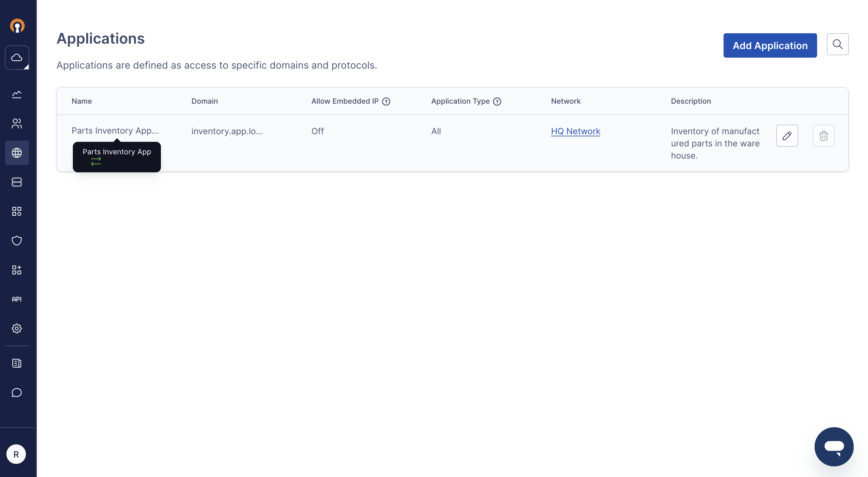Edit the Parts Inventory App entry
Image resolution: width=868 pixels, height=477 pixels.
787,135
